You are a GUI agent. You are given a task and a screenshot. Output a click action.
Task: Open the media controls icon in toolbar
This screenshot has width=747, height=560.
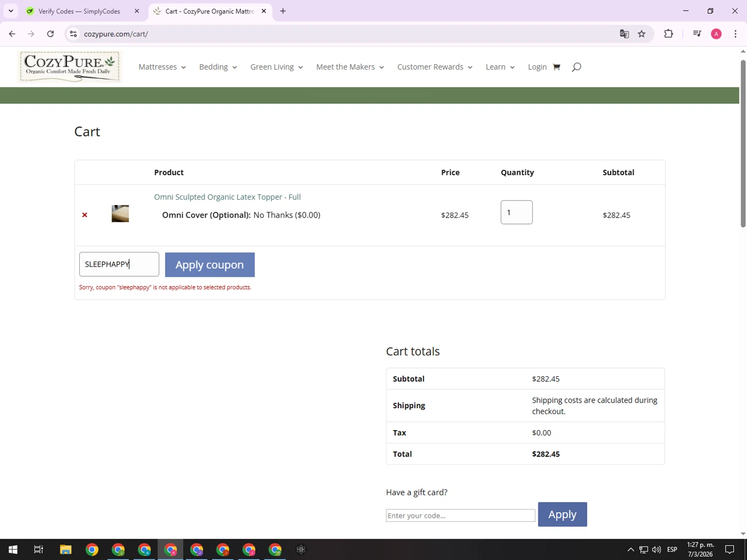(697, 34)
